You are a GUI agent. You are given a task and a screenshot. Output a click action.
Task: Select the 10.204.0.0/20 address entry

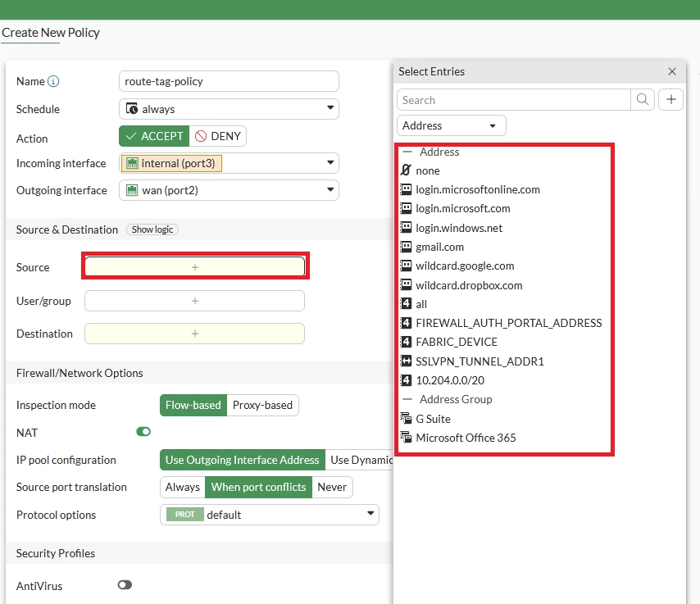click(x=450, y=380)
